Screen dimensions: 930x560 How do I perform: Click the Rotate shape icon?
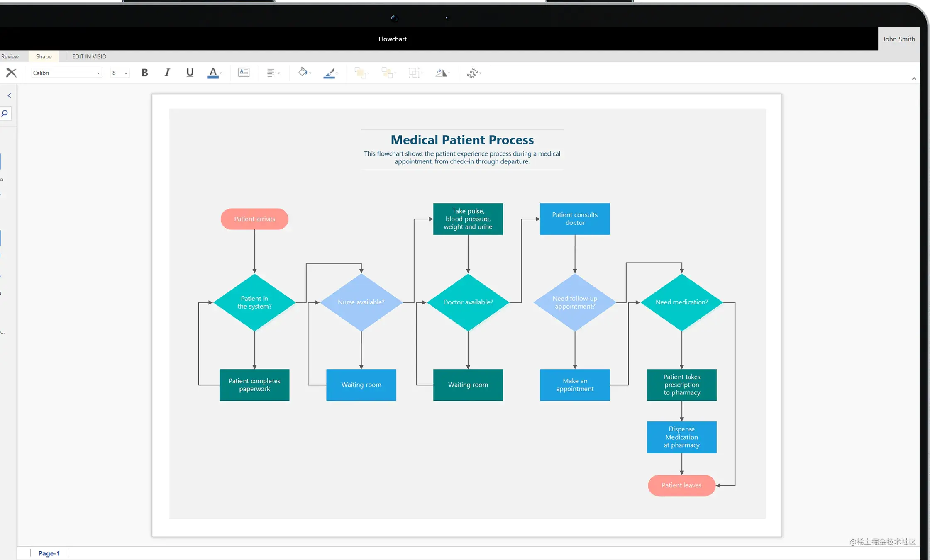[441, 73]
